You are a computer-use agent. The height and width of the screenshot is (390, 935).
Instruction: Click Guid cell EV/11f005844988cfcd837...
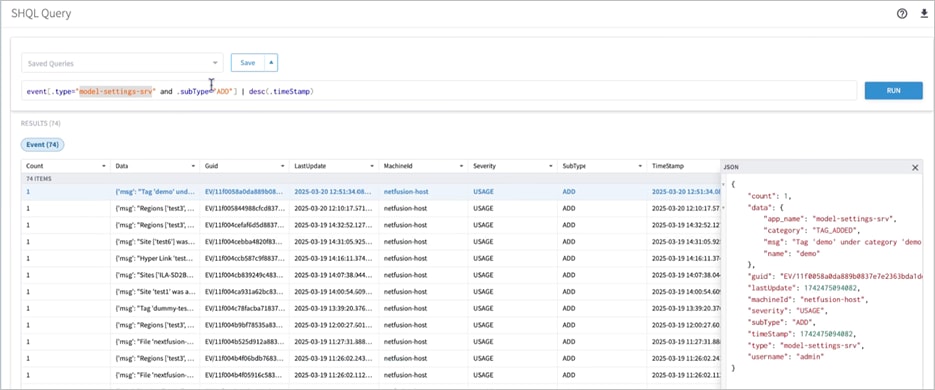click(x=244, y=209)
